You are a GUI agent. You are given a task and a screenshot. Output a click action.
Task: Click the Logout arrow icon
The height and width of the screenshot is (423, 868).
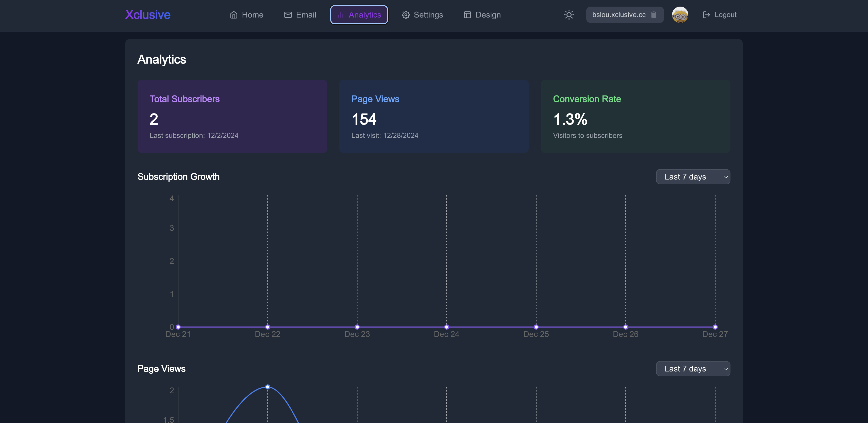(x=707, y=15)
